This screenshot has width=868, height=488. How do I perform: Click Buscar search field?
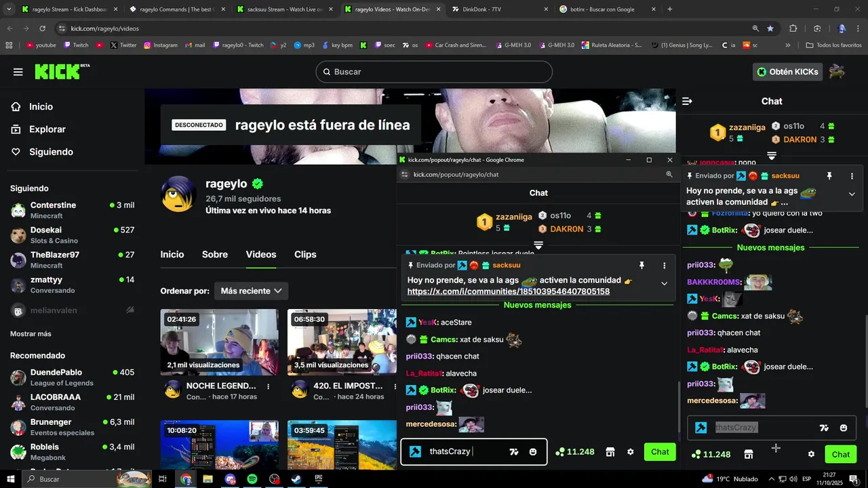tap(434, 72)
